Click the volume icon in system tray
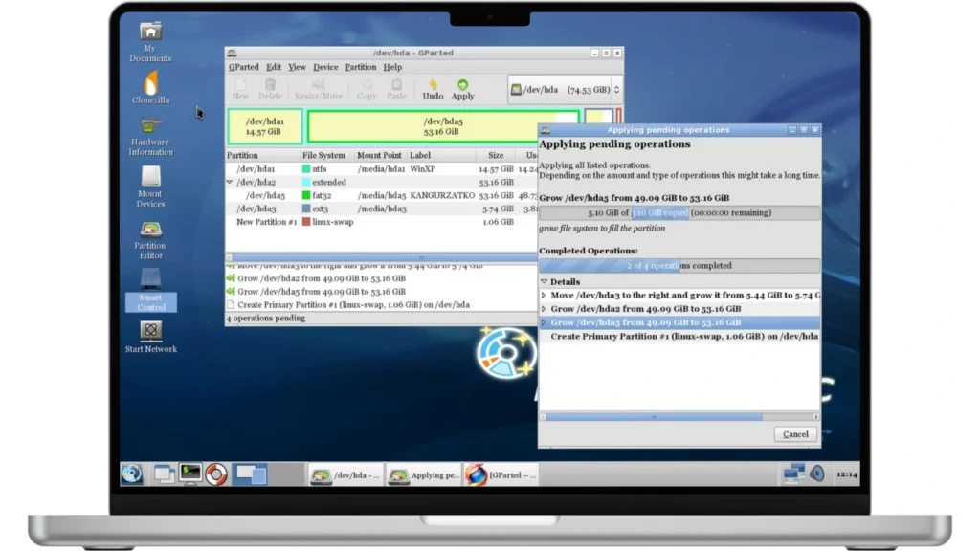 pos(816,473)
